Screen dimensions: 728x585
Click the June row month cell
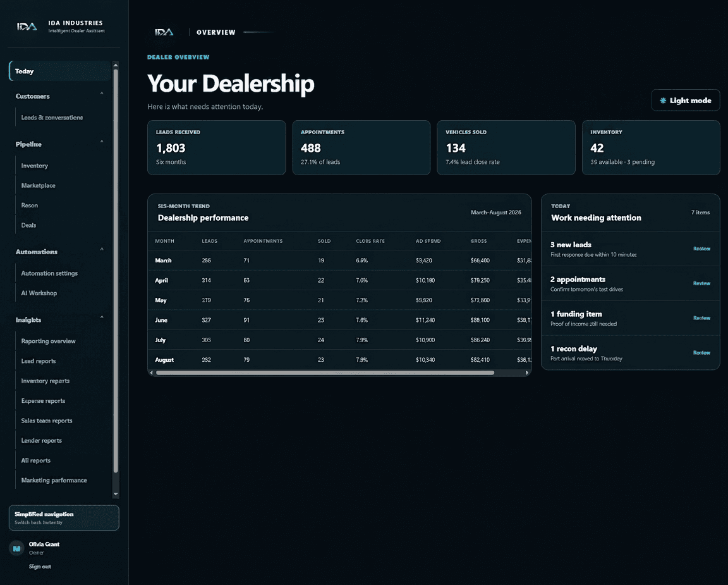point(161,320)
